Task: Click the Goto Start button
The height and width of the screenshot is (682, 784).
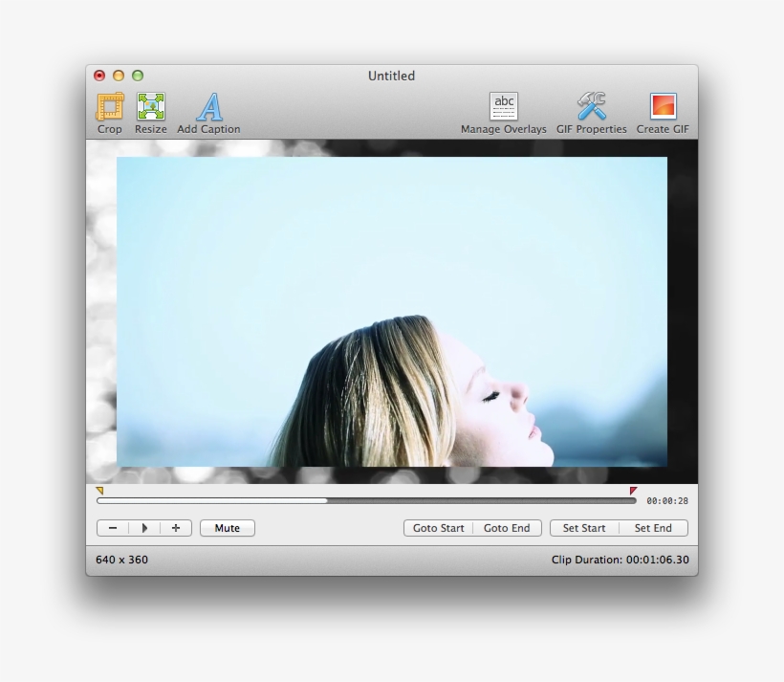Action: tap(438, 527)
